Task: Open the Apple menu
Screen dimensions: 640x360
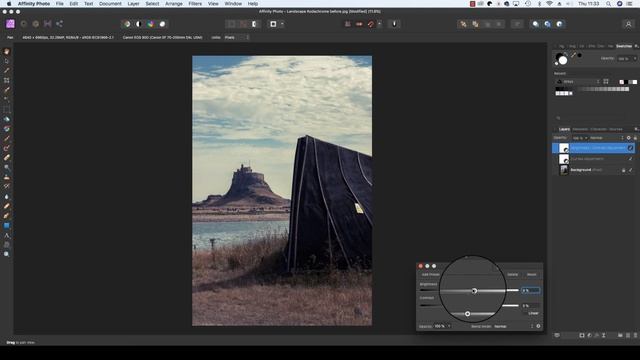Action: point(9,4)
